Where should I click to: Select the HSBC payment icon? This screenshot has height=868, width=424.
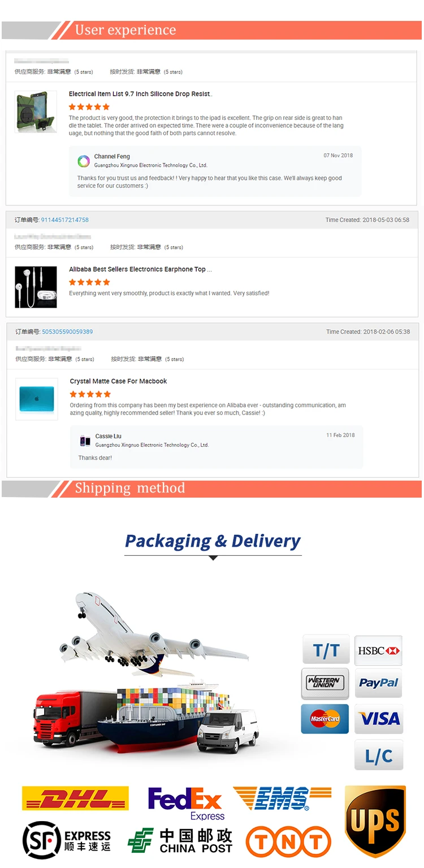coord(379,650)
